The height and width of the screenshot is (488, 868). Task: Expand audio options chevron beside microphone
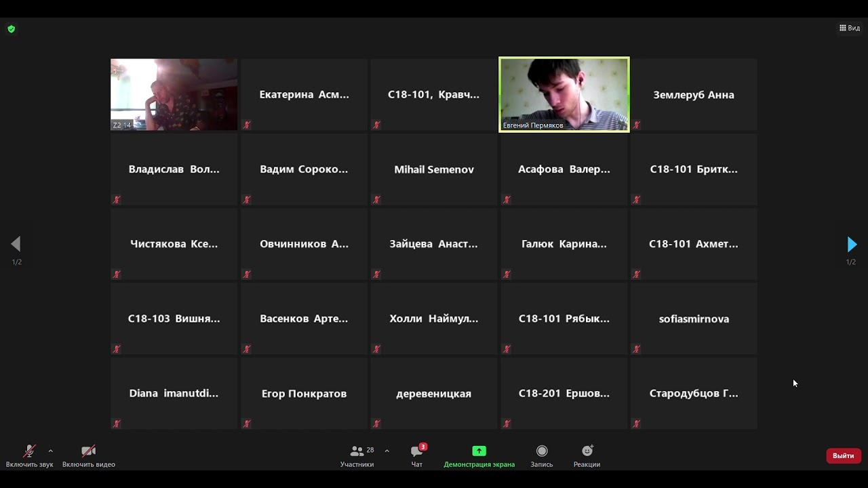pos(50,451)
